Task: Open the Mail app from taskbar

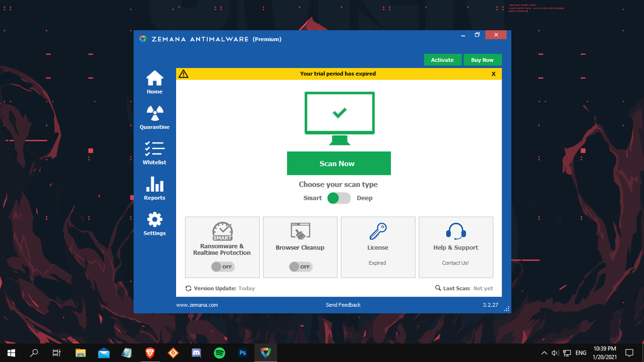Action: [104, 353]
